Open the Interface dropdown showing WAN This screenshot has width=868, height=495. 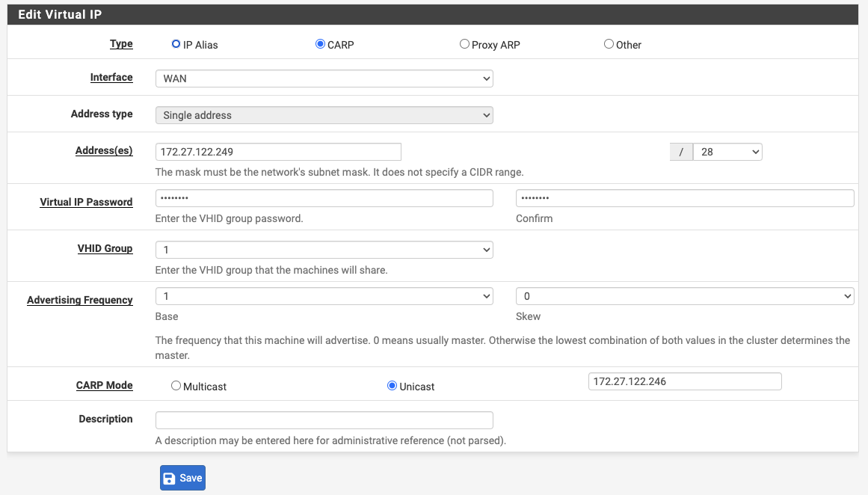point(324,79)
